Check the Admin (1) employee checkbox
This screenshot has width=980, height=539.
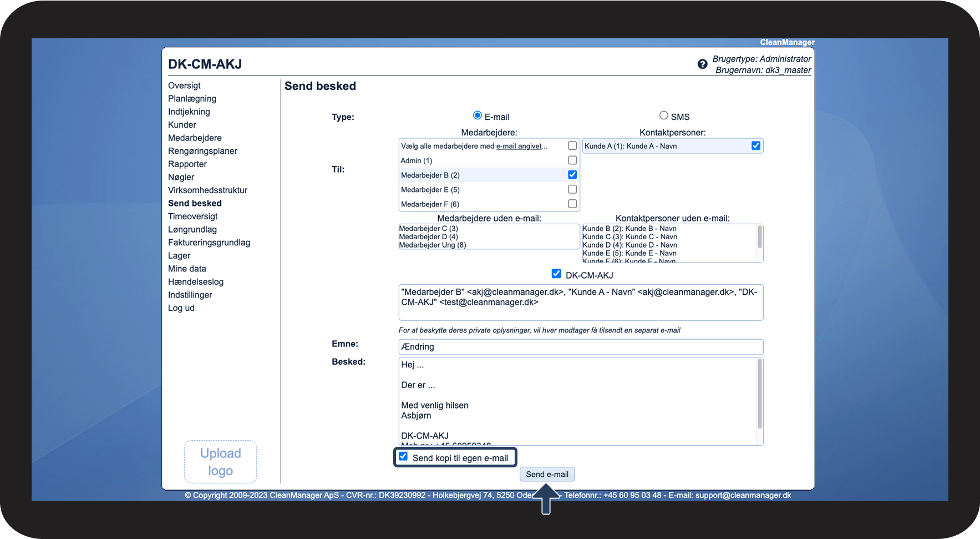(572, 160)
